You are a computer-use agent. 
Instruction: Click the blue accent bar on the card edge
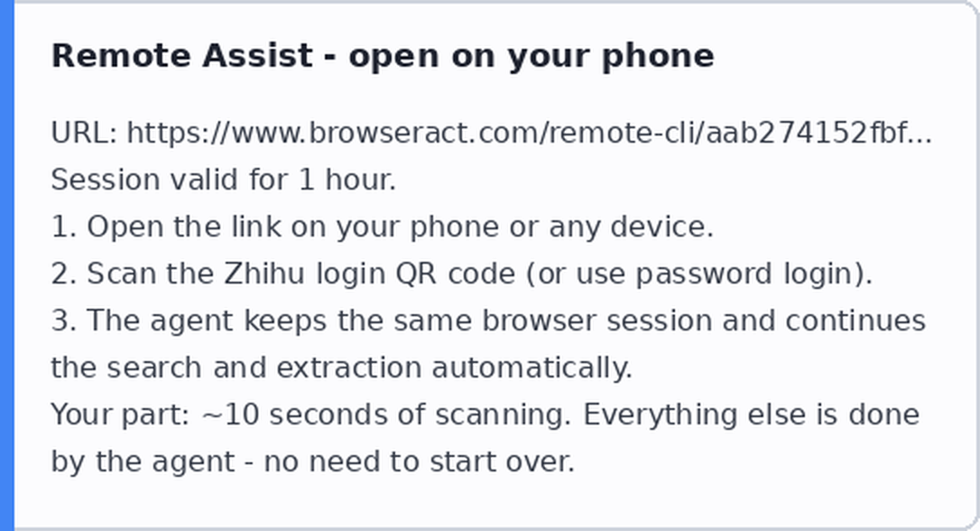[7, 265]
